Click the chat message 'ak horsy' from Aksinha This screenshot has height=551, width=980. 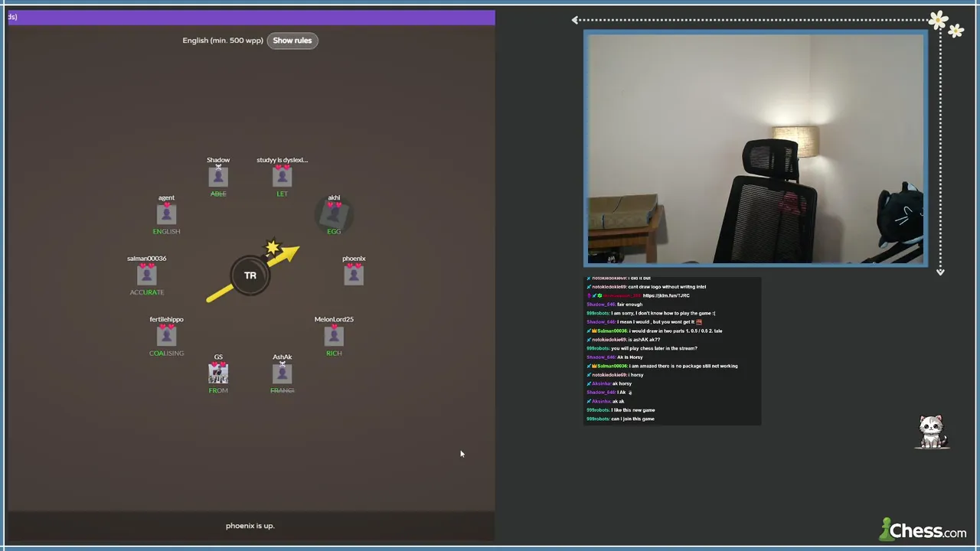(x=622, y=383)
